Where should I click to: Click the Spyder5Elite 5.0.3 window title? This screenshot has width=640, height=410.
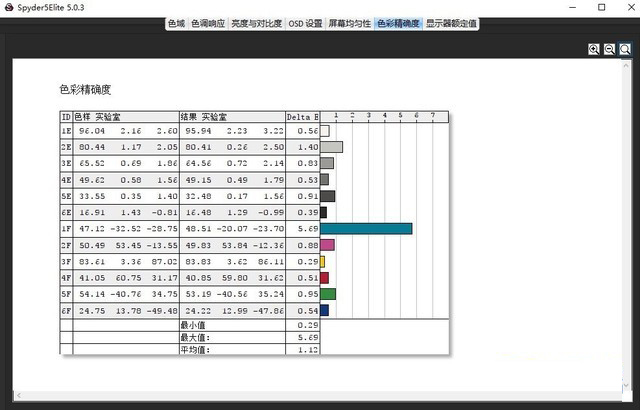click(51, 7)
